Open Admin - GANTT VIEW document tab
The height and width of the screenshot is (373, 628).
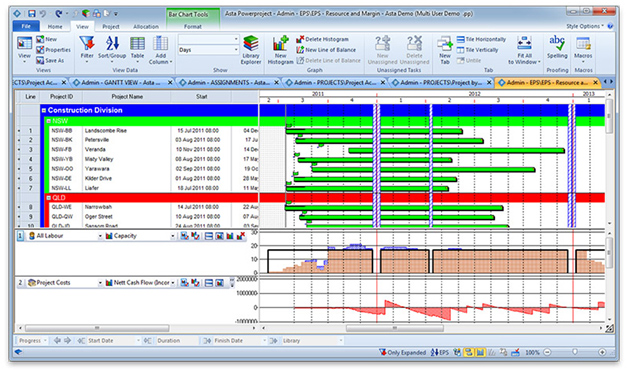120,83
